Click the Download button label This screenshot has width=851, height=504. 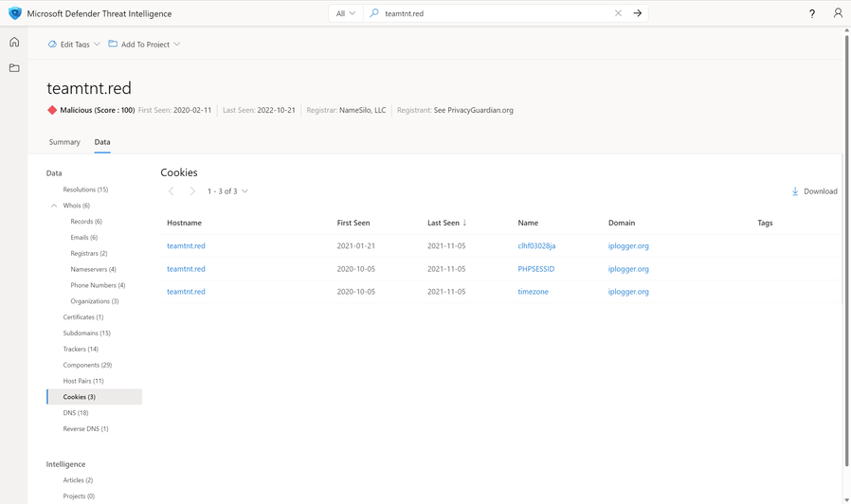tap(820, 191)
